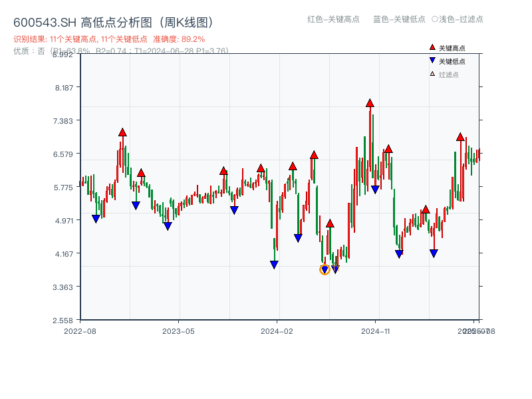Click the 8.187 y-axis label
The height and width of the screenshot is (399, 532).
64,88
